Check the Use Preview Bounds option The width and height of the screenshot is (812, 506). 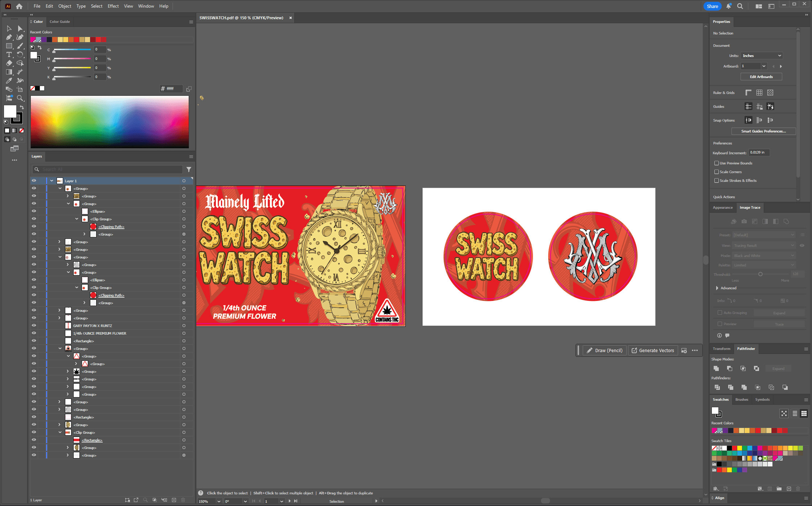[x=717, y=163]
